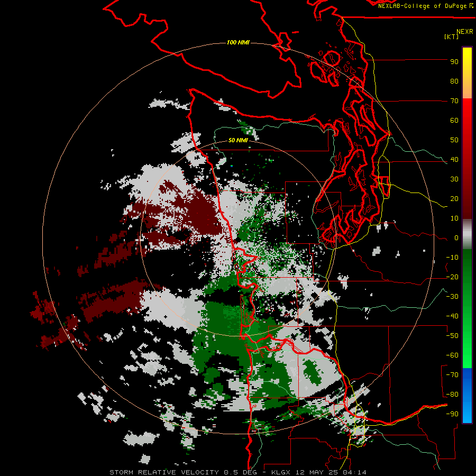Click the 60 value on velocity scale

click(x=454, y=121)
